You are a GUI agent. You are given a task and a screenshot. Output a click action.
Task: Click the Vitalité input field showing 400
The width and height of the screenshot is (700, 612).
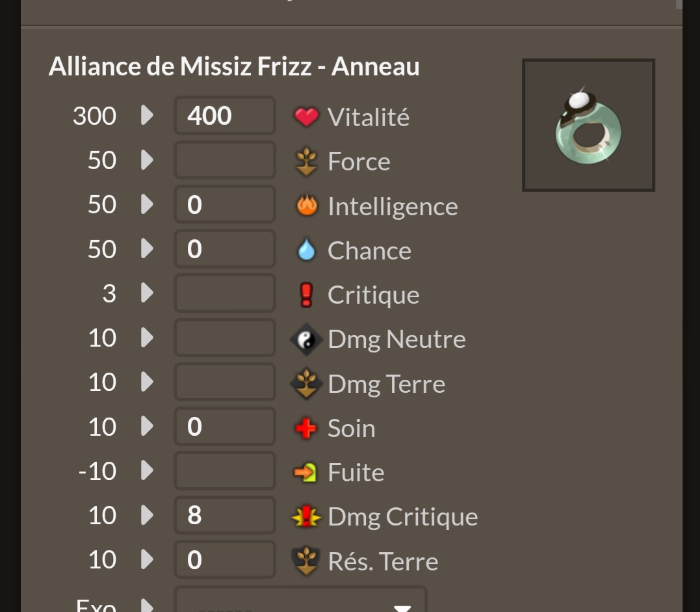(x=224, y=115)
